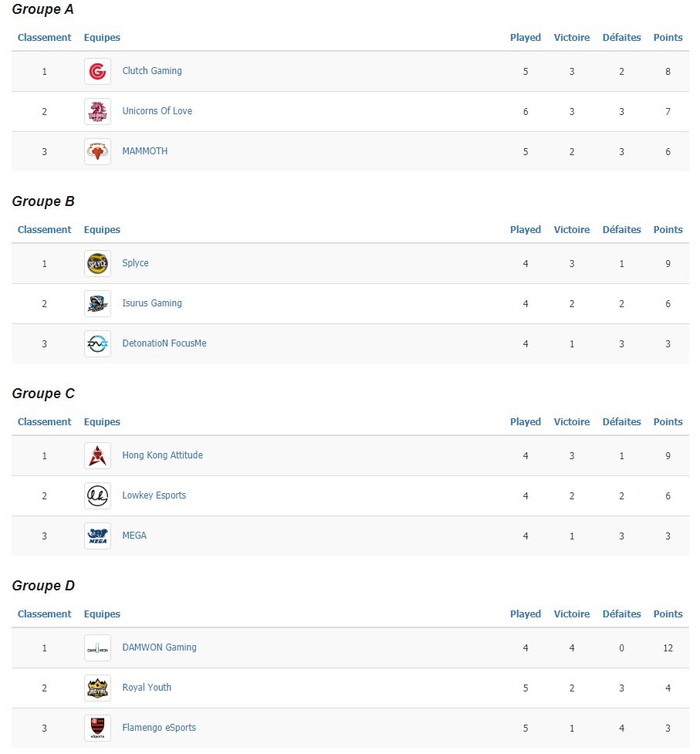The image size is (700, 754).
Task: Open the DAMWON Gaming team page link
Action: (159, 647)
